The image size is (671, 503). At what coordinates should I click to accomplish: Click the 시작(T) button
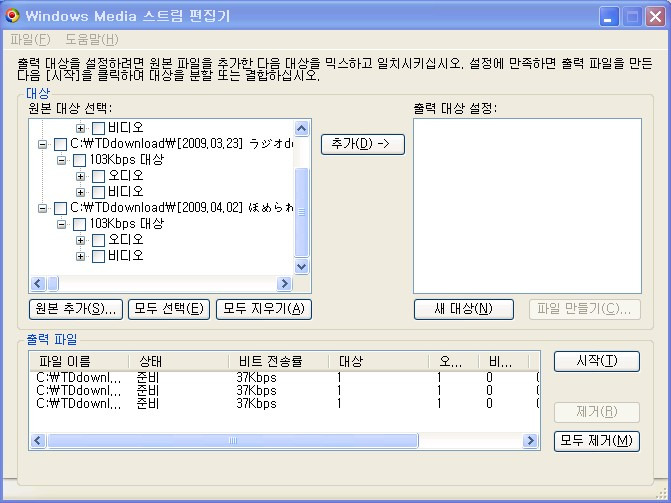tap(597, 361)
